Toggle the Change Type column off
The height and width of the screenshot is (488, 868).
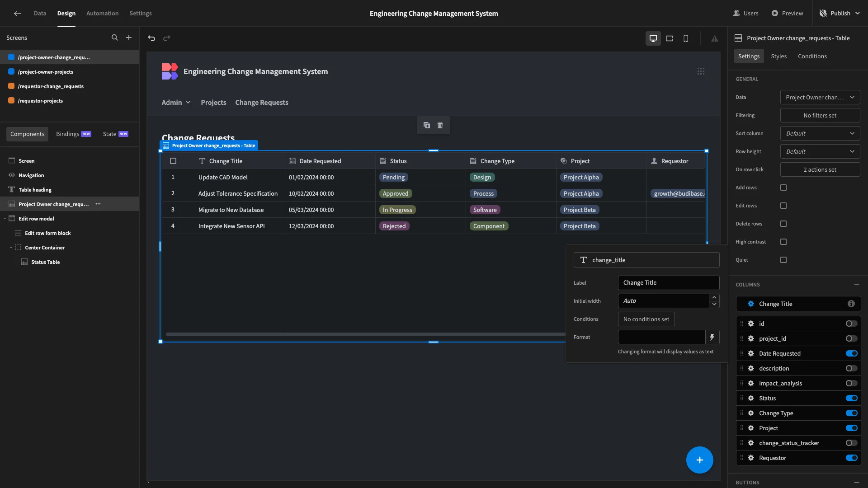852,413
